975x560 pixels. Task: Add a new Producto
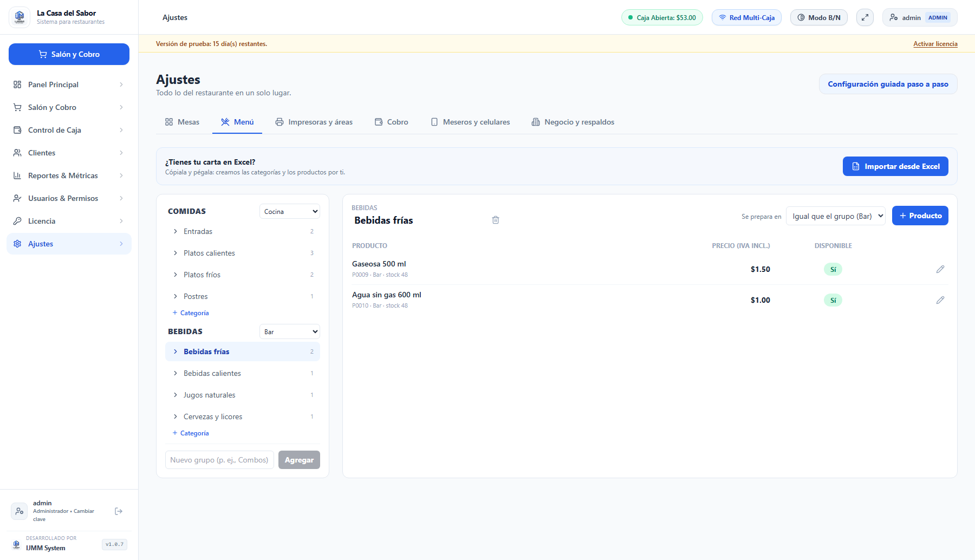click(920, 216)
